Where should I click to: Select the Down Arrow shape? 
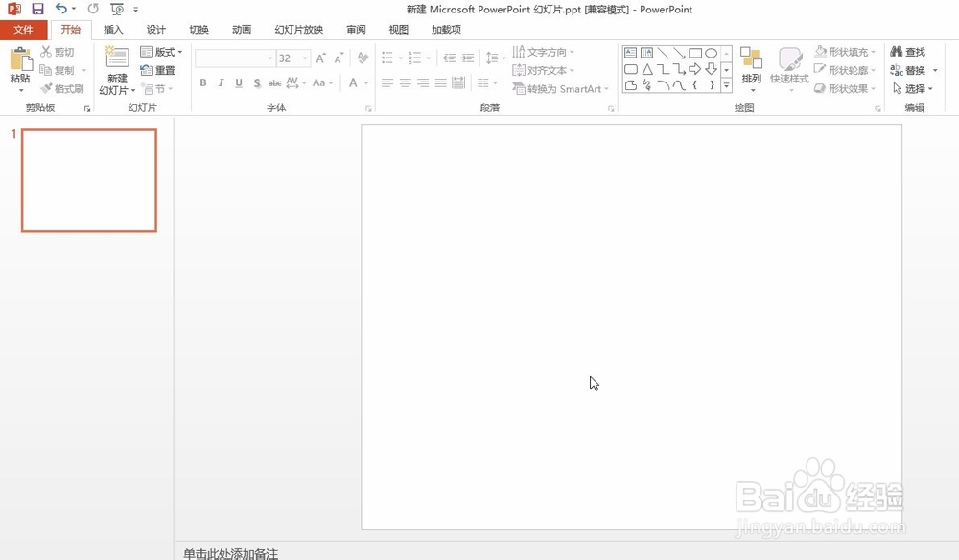pyautogui.click(x=711, y=69)
